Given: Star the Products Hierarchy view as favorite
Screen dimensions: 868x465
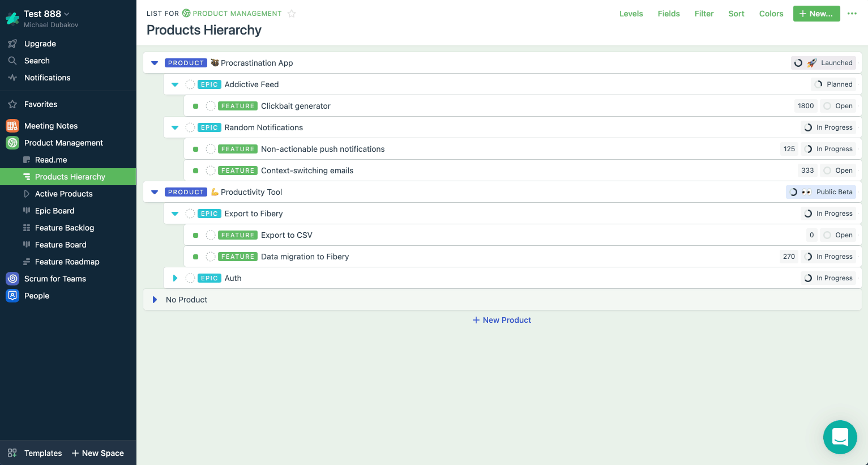Looking at the screenshot, I should pos(292,13).
